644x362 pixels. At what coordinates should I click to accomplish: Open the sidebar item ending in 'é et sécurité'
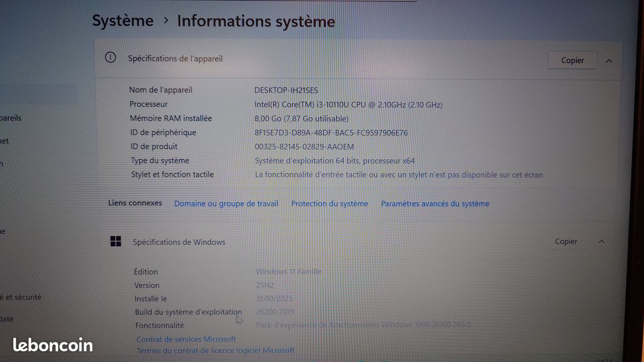click(x=21, y=297)
